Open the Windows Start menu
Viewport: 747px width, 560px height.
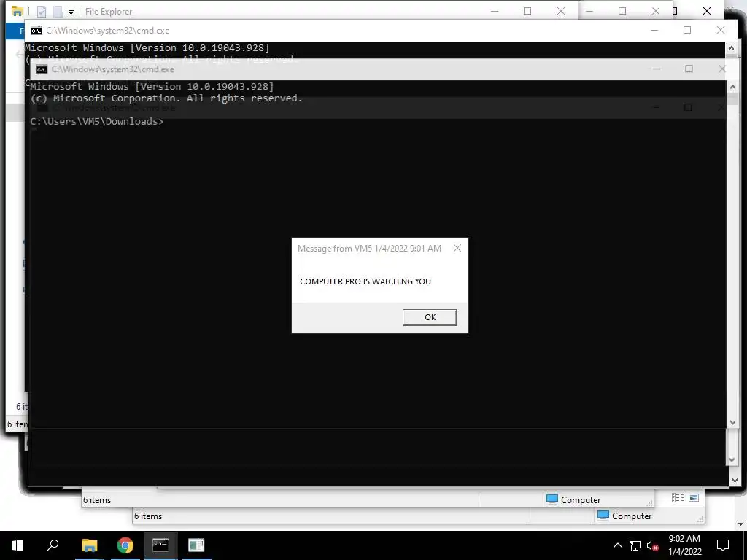[x=18, y=545]
